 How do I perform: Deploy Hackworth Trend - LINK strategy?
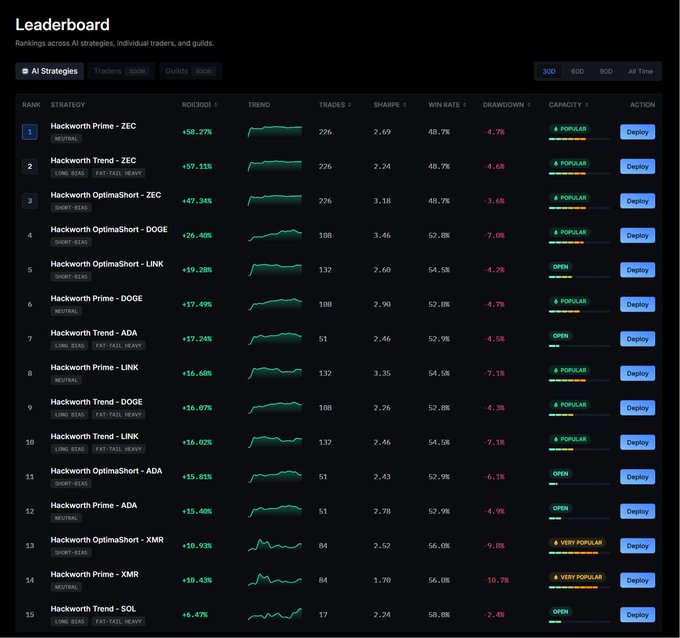(637, 442)
